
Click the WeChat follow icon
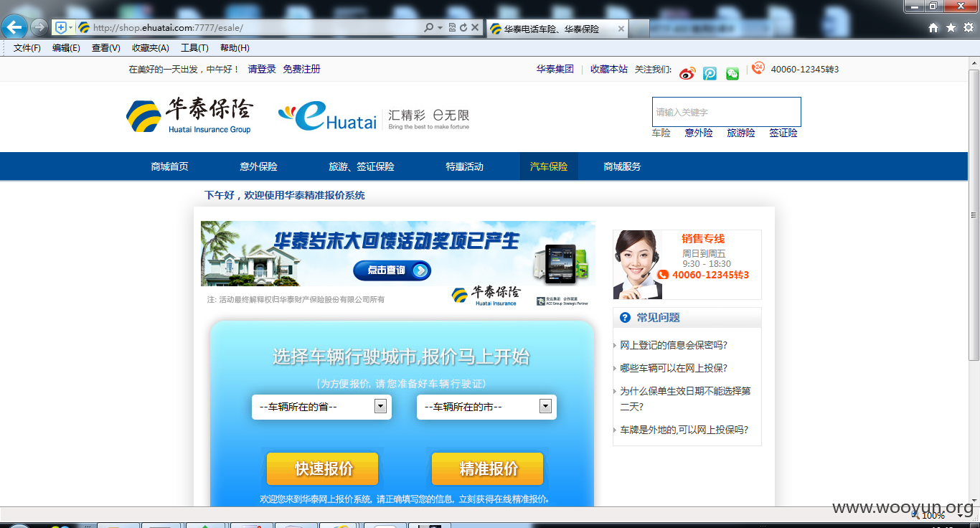pos(732,72)
